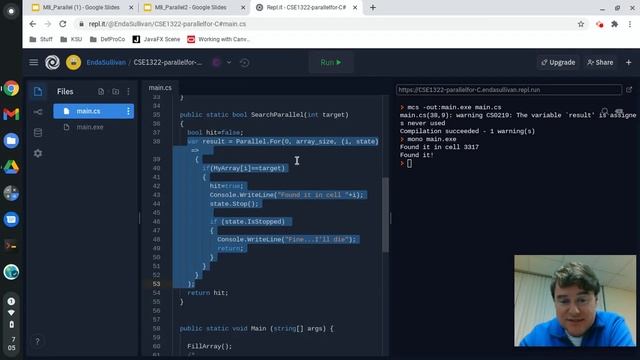Switch to the MII_Parallel (1) Google Slides tab

(81, 7)
